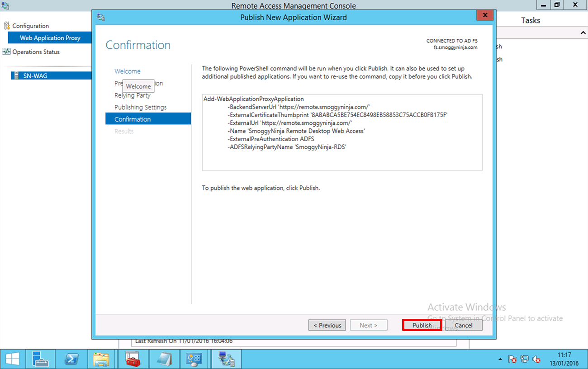Click 'To publish the web application' instruction text

[261, 188]
